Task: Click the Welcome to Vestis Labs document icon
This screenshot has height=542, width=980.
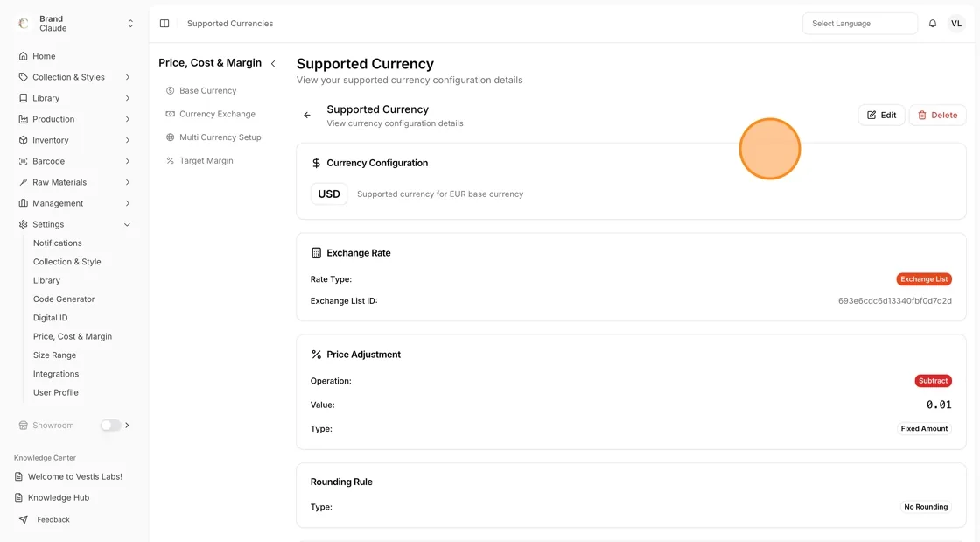Action: point(18,476)
